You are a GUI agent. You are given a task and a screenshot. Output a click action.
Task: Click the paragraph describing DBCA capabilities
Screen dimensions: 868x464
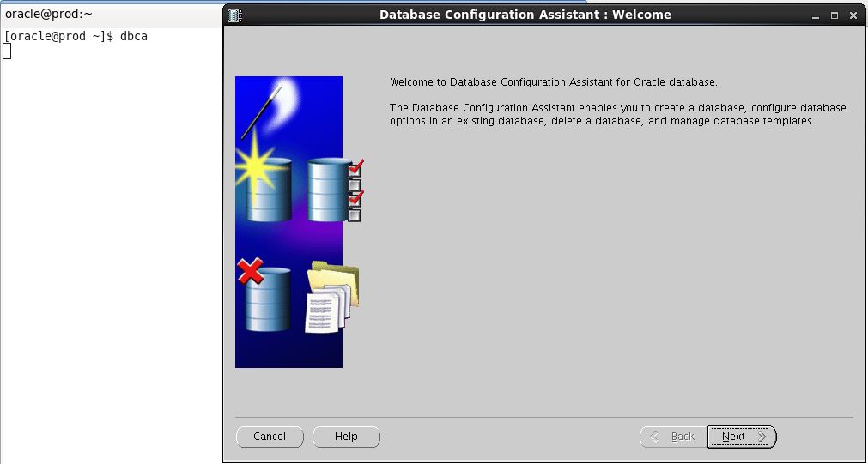[x=618, y=114]
